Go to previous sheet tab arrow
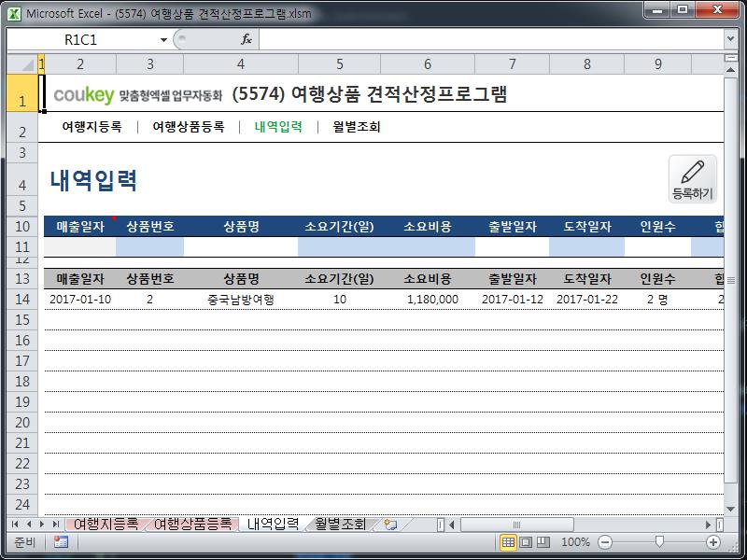This screenshot has width=747, height=560. pyautogui.click(x=29, y=525)
